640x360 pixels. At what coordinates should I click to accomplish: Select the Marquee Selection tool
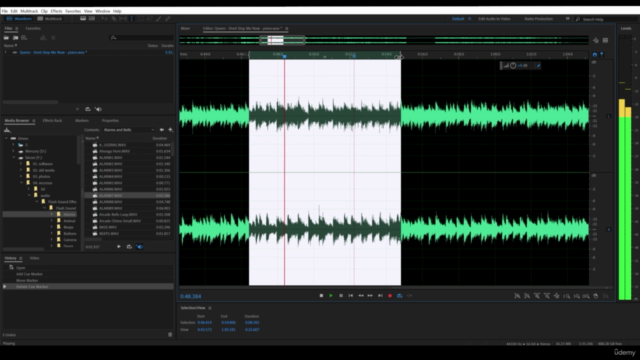[140, 19]
